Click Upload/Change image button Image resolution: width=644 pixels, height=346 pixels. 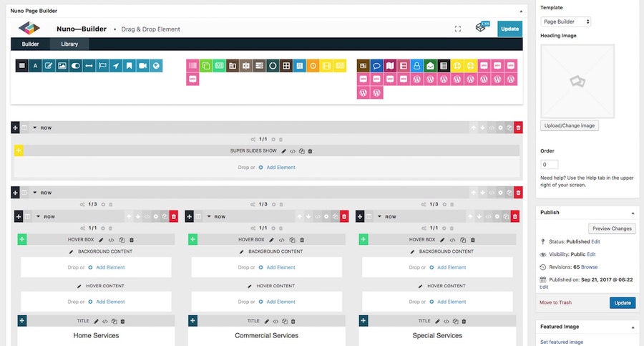tap(570, 125)
